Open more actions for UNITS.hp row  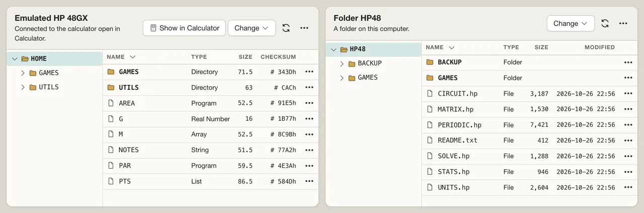[x=628, y=187]
